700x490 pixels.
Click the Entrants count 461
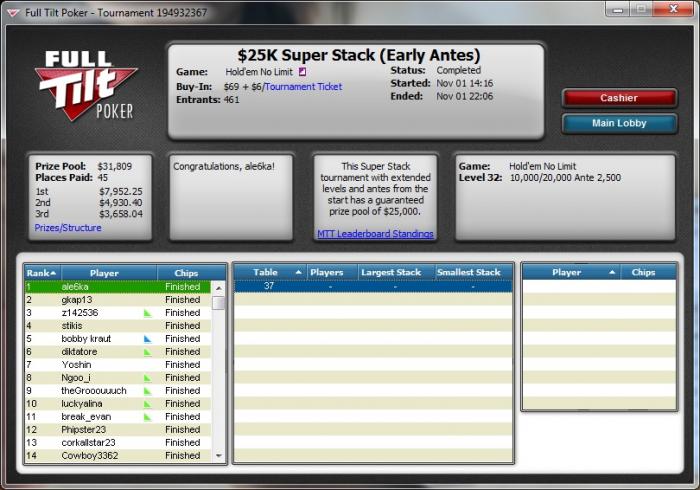point(231,100)
